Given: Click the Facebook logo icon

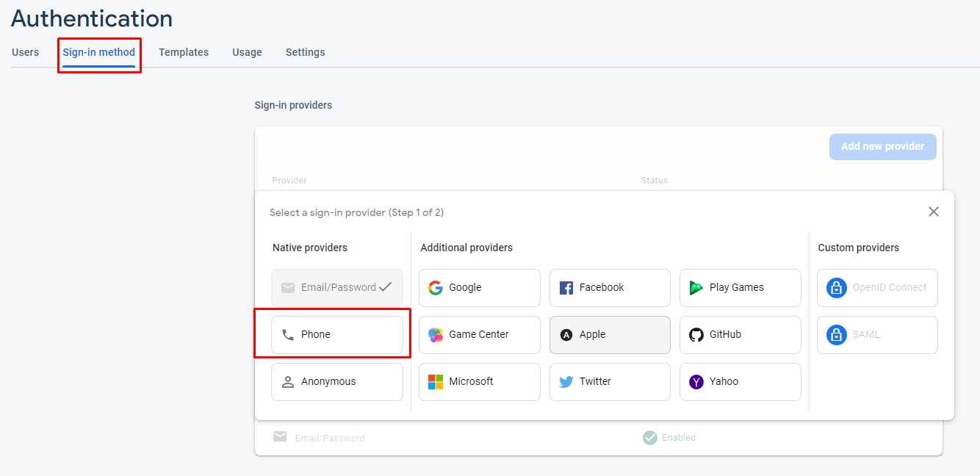Looking at the screenshot, I should click(x=566, y=288).
